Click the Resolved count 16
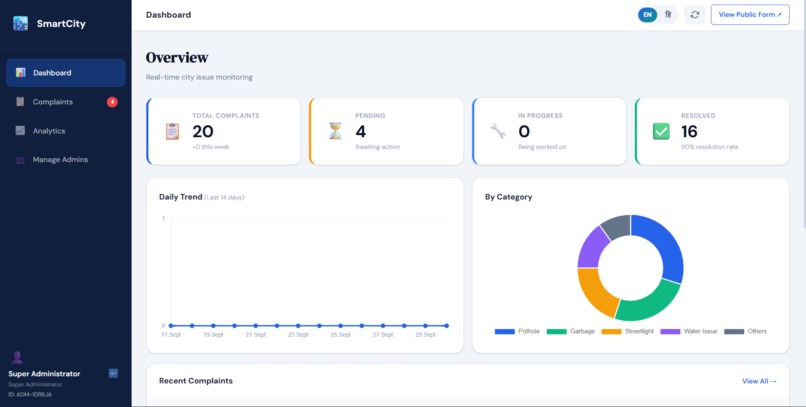This screenshot has height=407, width=806. click(x=689, y=132)
